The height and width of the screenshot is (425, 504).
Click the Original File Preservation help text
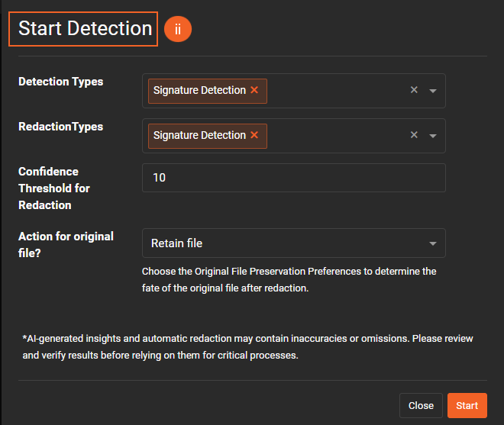coord(289,280)
